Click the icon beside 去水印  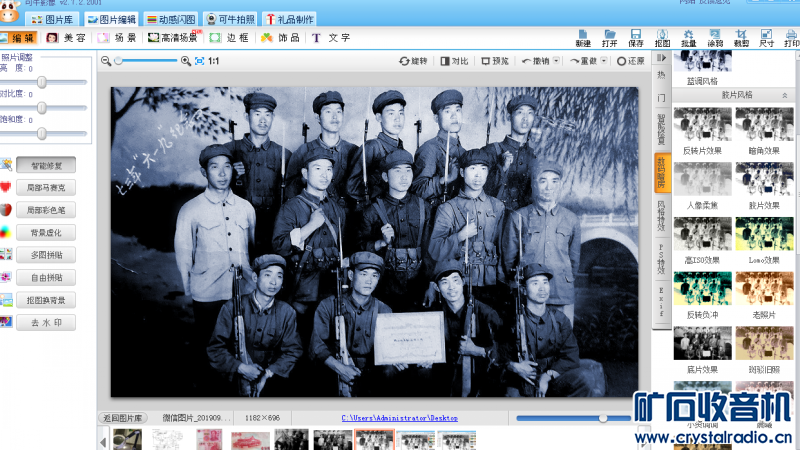click(6, 322)
